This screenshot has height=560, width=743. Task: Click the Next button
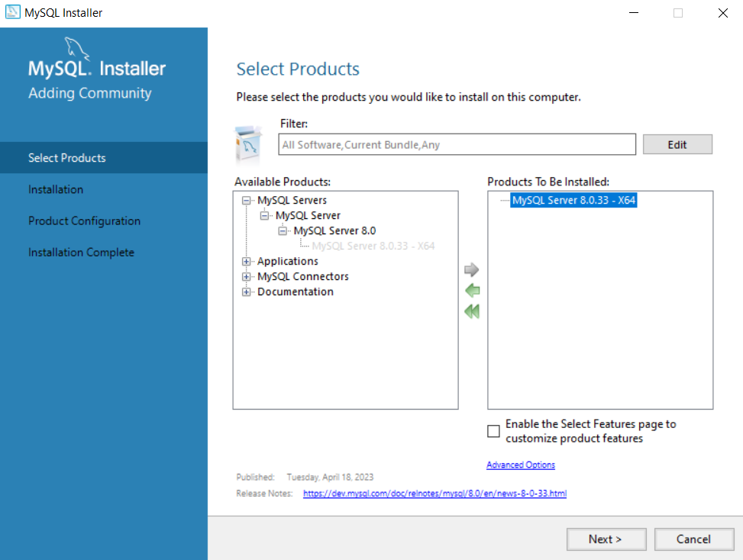[x=606, y=539]
